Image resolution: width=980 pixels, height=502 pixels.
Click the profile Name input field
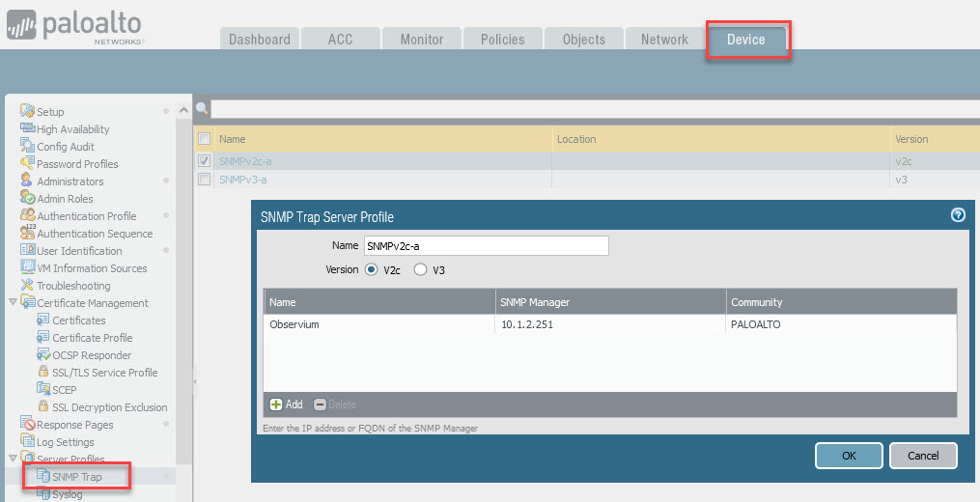pos(486,246)
